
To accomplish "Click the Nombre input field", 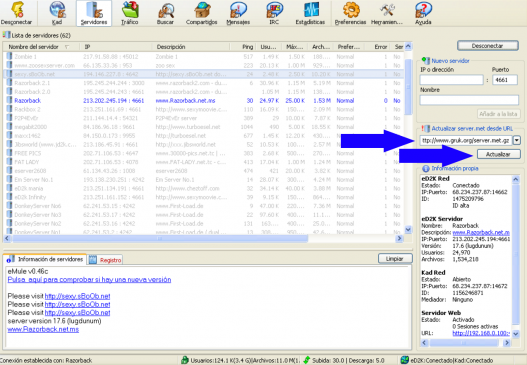I will [x=469, y=100].
